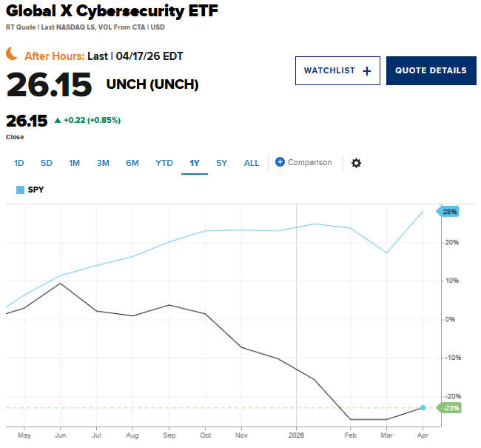Switch chart to 1M range

coord(74,163)
